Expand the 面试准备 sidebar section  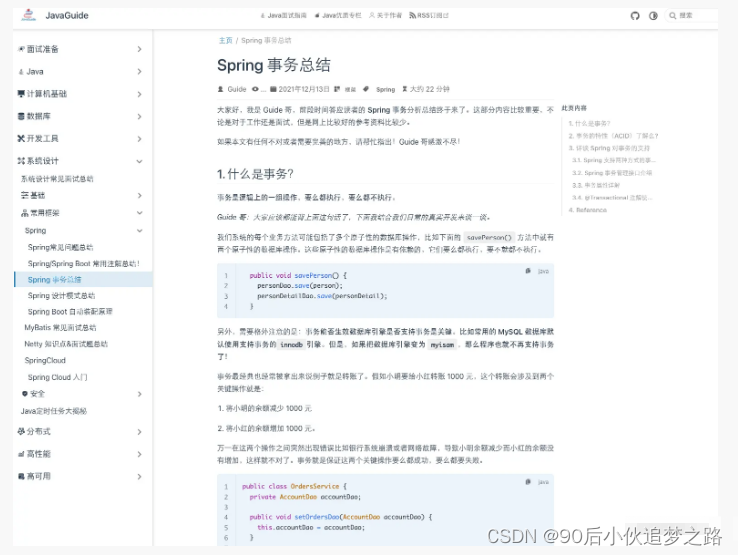tap(139, 49)
